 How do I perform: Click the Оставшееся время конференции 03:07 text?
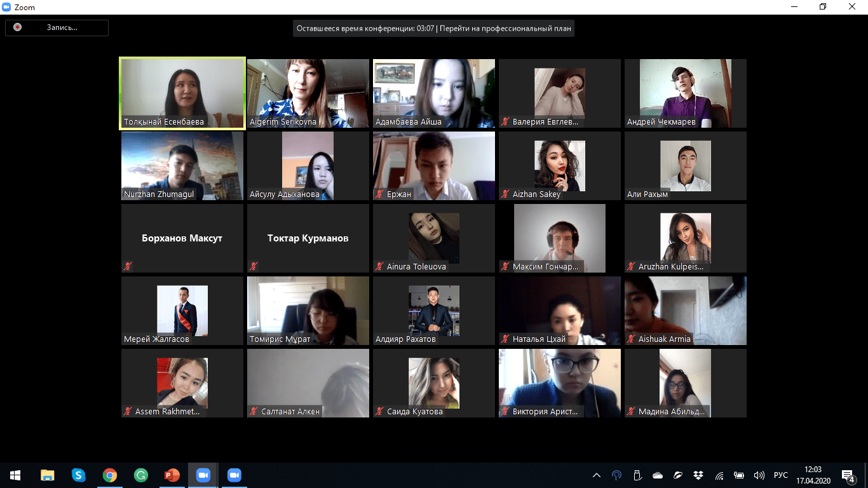(x=365, y=29)
